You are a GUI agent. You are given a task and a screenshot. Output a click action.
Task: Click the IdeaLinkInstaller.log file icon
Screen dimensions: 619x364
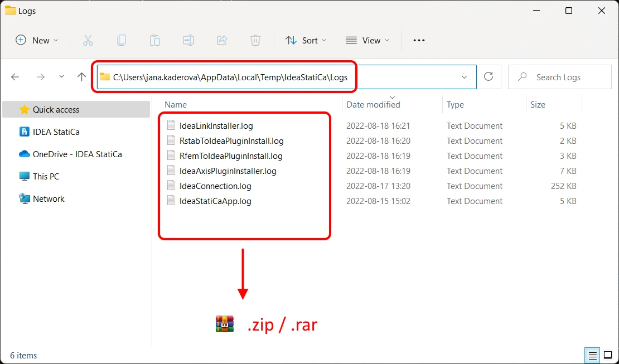tap(171, 125)
